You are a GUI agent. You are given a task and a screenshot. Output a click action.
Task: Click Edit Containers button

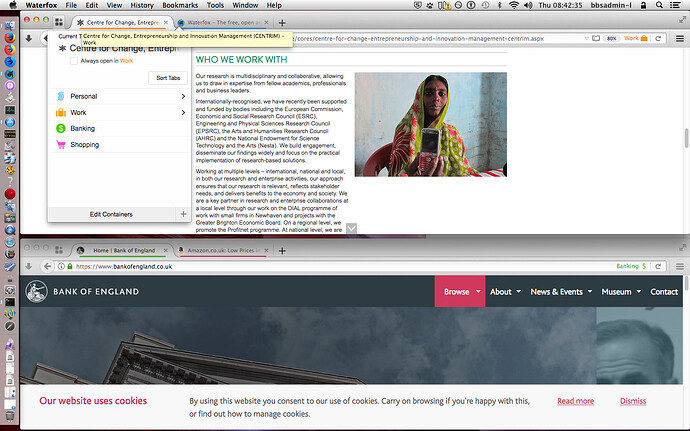point(111,214)
